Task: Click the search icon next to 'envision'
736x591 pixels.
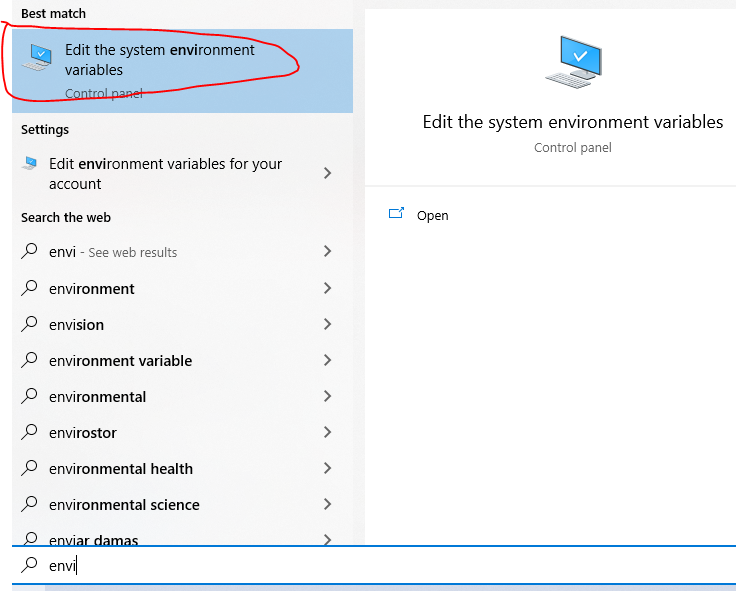Action: 29,324
